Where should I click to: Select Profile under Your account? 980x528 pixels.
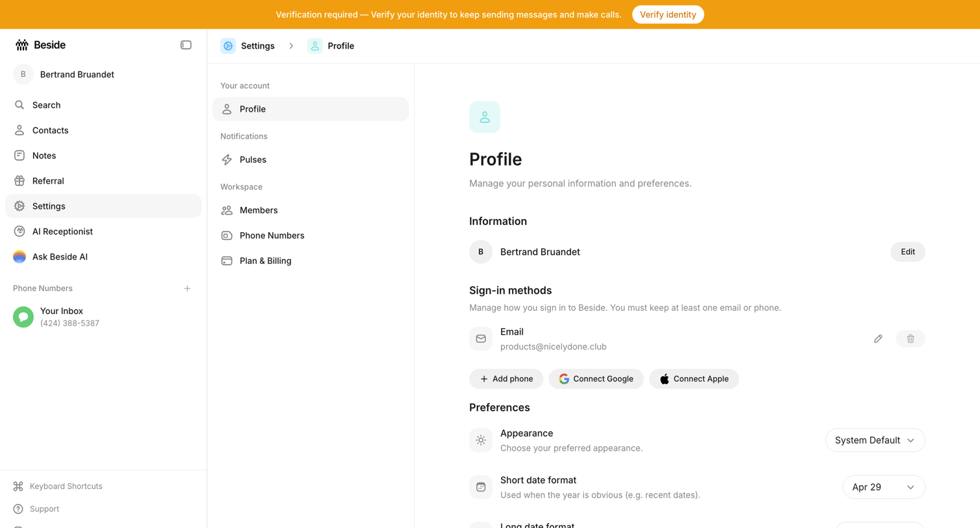point(310,109)
